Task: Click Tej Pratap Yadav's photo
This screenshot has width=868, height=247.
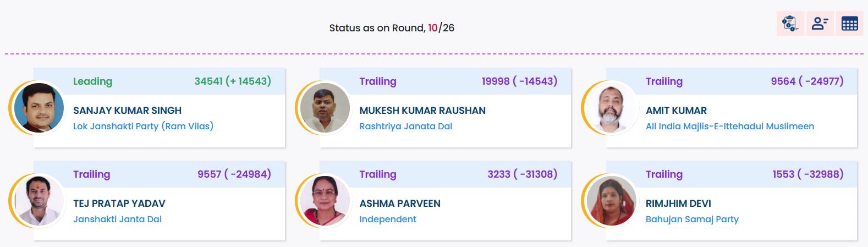Action: [x=40, y=201]
